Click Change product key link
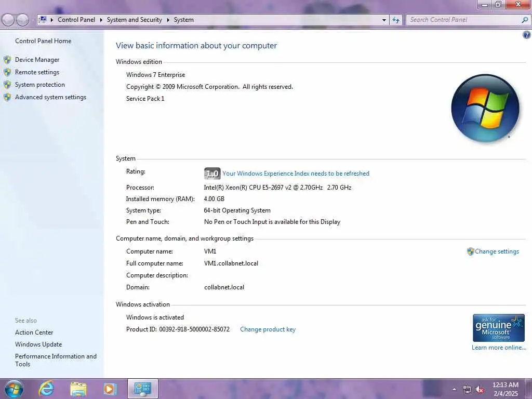532x399 pixels. tap(268, 329)
